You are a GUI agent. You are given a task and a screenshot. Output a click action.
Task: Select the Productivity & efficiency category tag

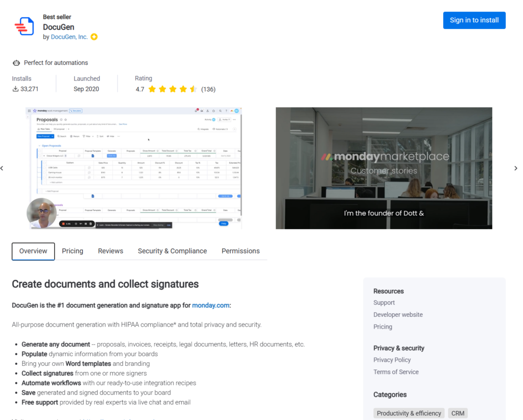click(409, 413)
